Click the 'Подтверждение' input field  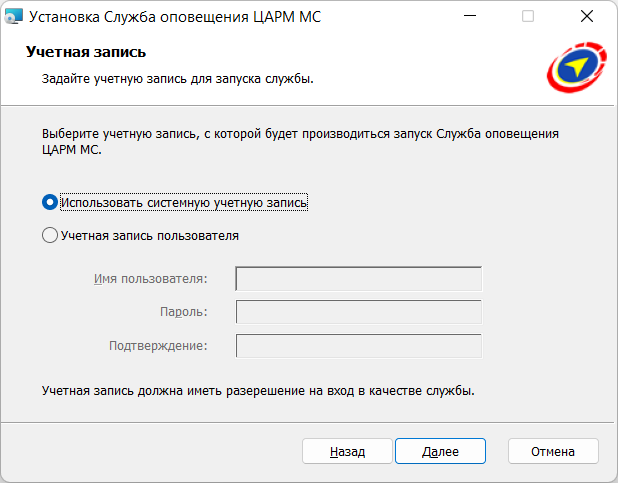[359, 346]
